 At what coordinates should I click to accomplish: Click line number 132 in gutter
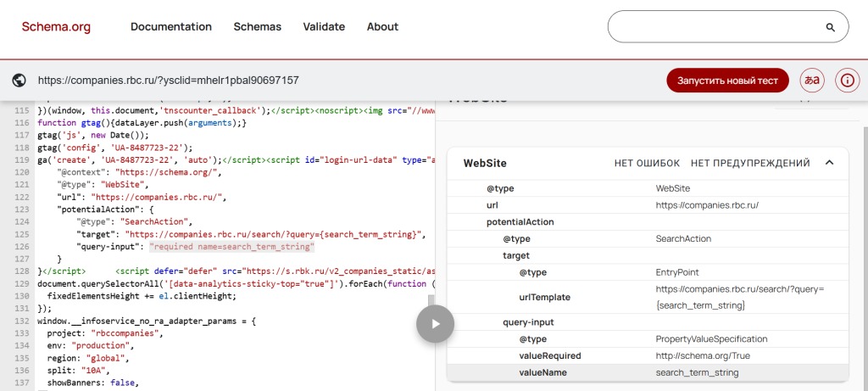point(21,321)
